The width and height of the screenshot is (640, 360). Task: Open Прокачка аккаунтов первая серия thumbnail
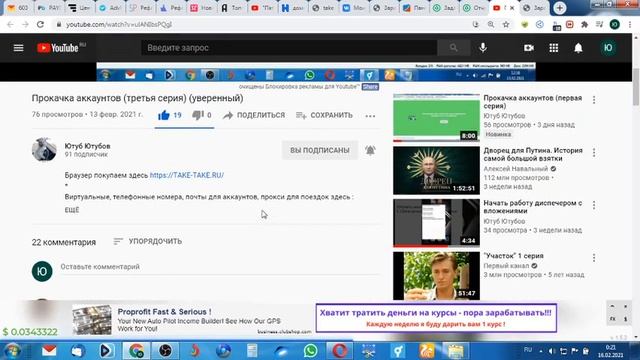436,118
